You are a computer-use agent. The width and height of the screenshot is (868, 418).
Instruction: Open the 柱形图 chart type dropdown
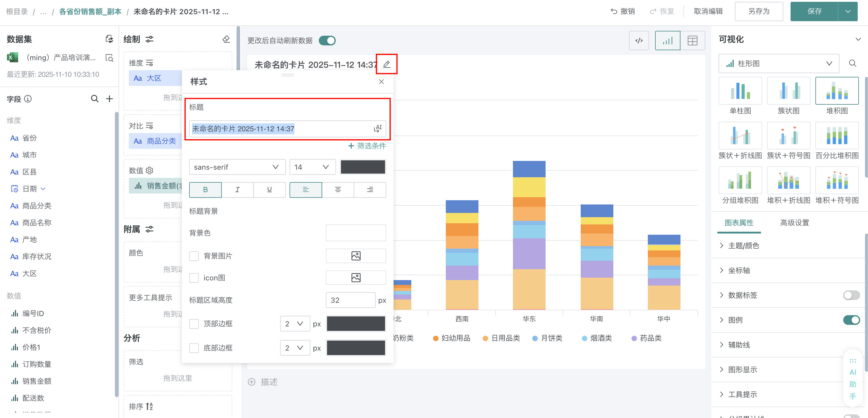778,64
